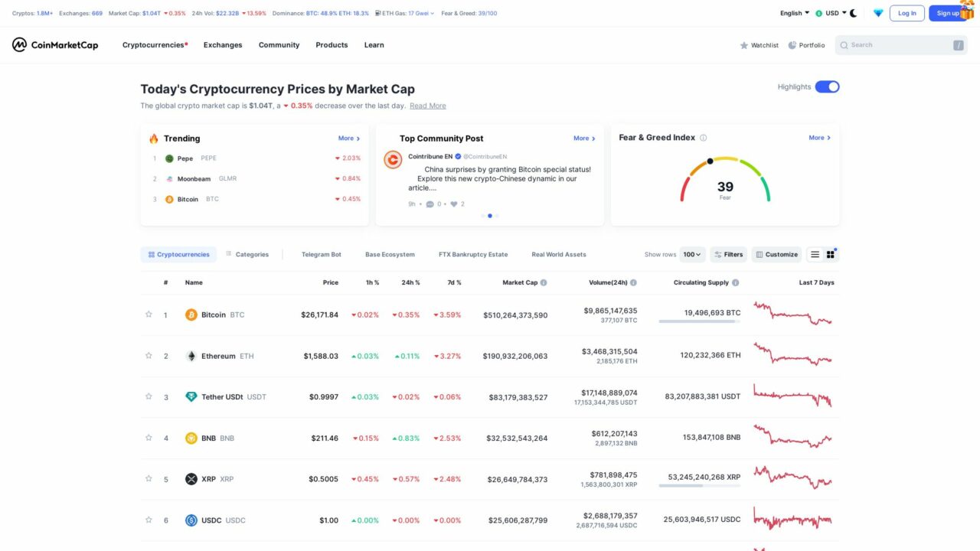Star Ethereum to add it to watchlist
The width and height of the screenshot is (980, 551).
coord(149,355)
